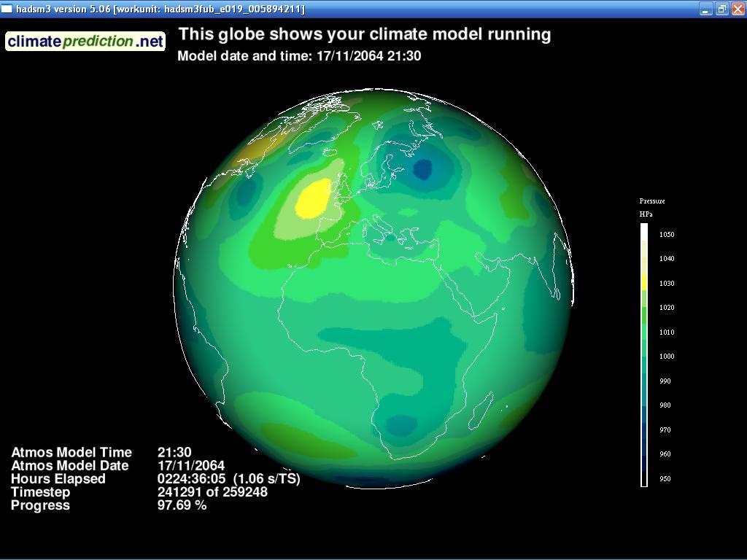Click the 1010 legend value
747x560 pixels.
coord(667,332)
